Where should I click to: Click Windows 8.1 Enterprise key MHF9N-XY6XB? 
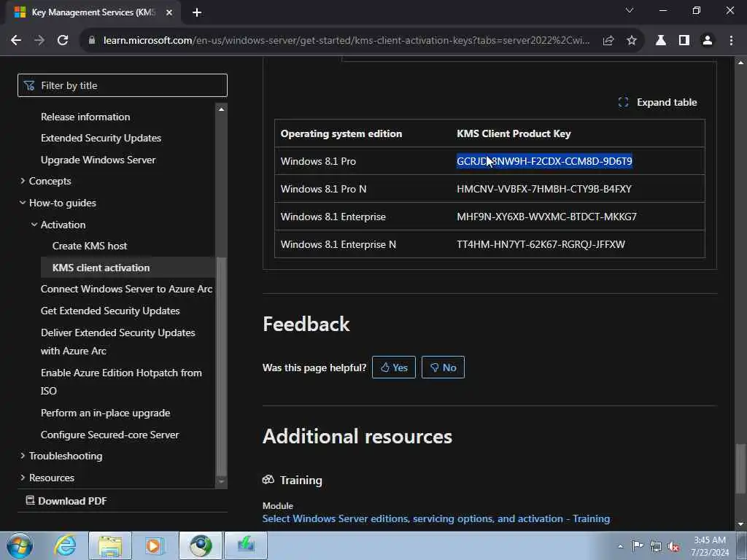tap(547, 217)
